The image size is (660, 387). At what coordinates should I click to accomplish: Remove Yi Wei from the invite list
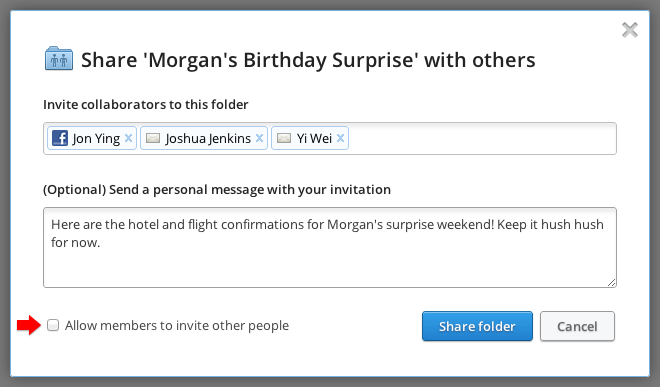pyautogui.click(x=340, y=138)
